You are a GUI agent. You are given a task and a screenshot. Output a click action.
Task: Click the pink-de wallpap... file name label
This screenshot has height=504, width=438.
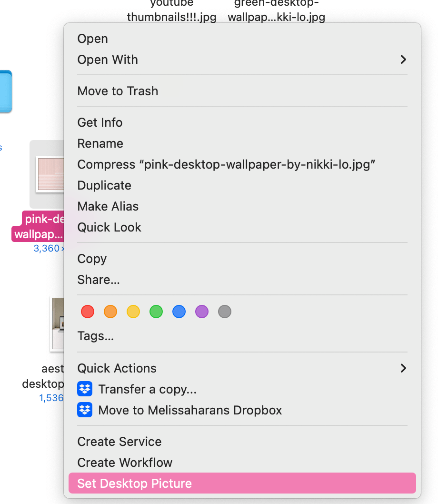click(38, 226)
